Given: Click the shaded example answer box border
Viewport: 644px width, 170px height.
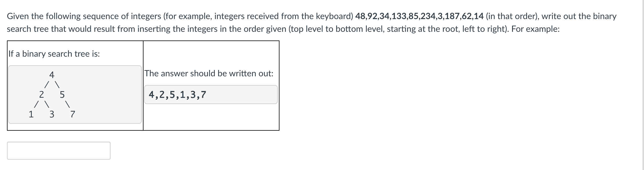Looking at the screenshot, I should tap(211, 85).
